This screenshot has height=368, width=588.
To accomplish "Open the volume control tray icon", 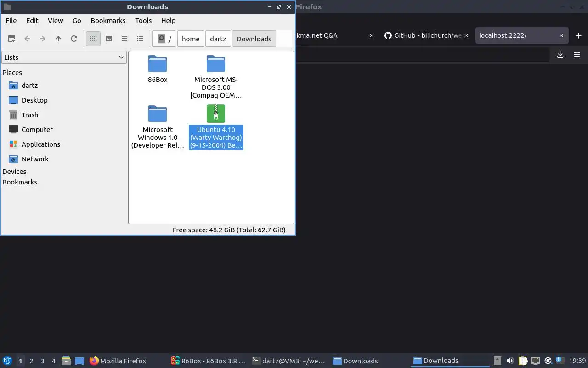I will [510, 361].
